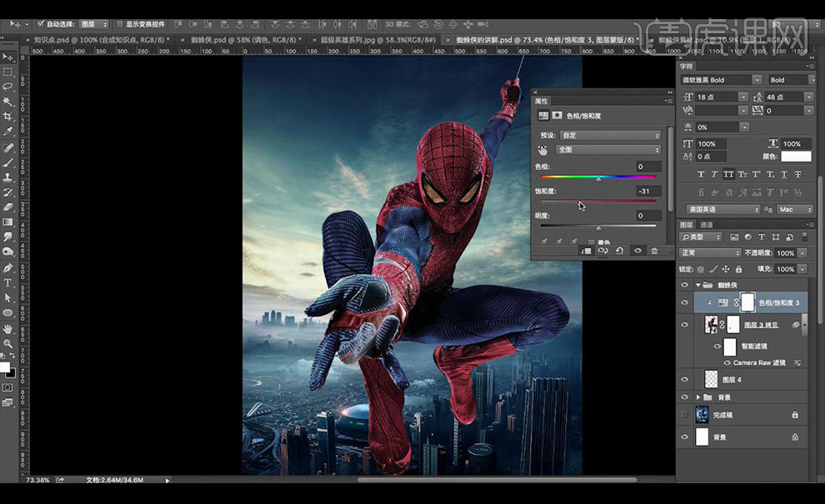Image resolution: width=825 pixels, height=504 pixels.
Task: Toggle Quick Mask mode icon
Action: point(7,387)
